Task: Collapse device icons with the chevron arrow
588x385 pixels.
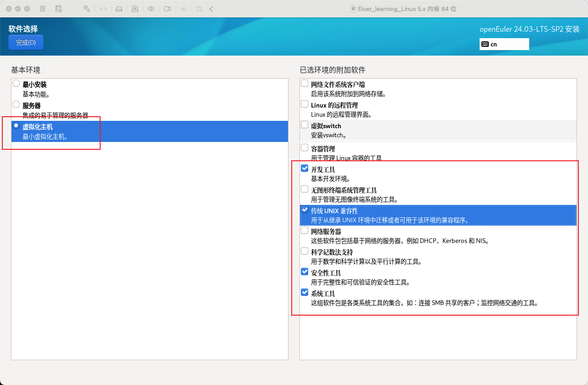Action: click(211, 9)
